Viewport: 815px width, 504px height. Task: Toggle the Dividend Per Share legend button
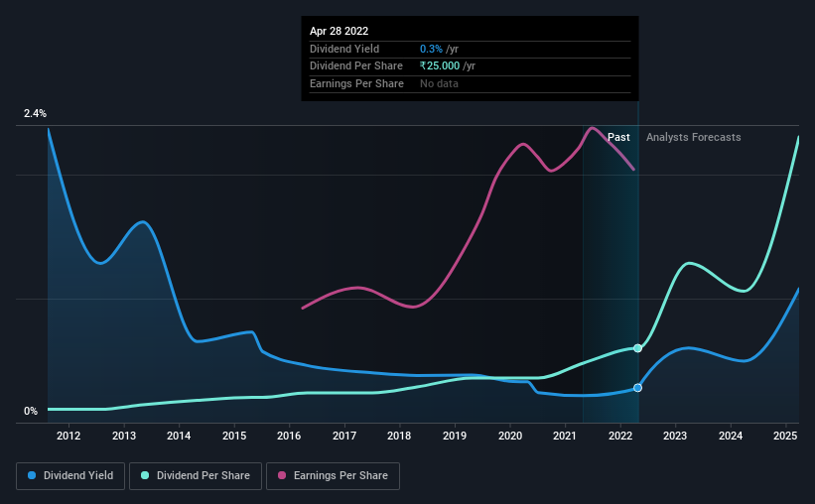[196, 476]
